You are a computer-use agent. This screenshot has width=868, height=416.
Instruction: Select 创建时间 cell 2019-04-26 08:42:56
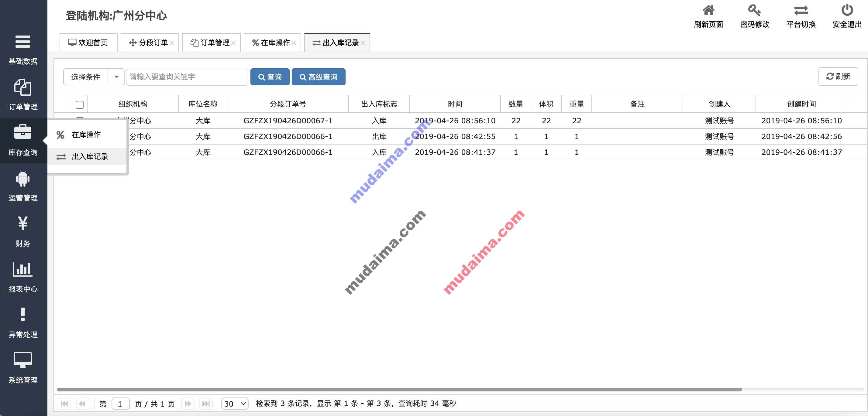pyautogui.click(x=801, y=136)
